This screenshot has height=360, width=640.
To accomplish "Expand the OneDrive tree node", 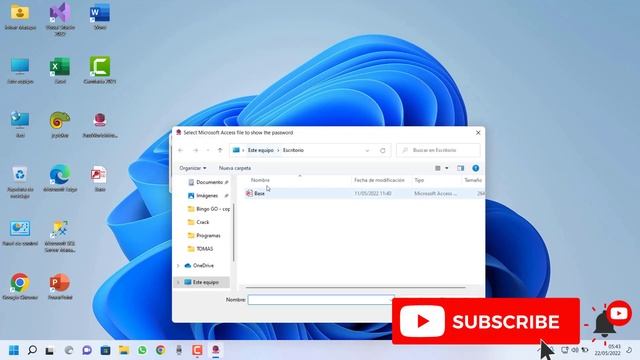I will pyautogui.click(x=178, y=266).
